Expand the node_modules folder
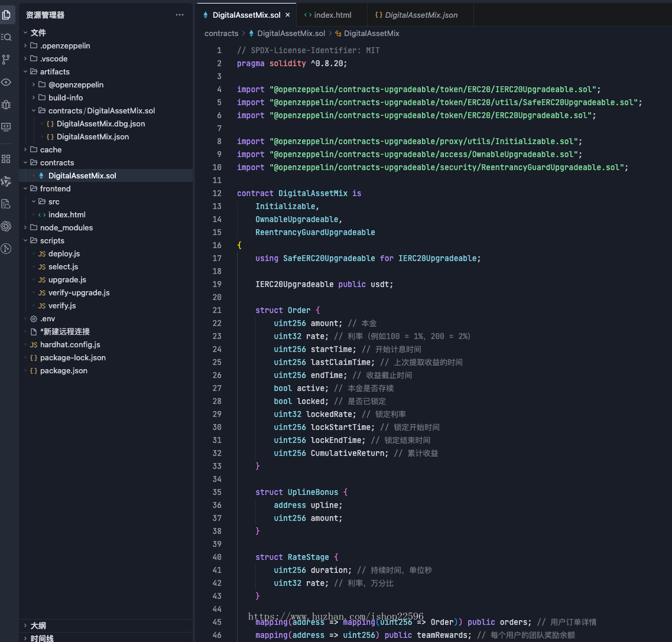Viewport: 672px width, 642px height. pos(66,227)
